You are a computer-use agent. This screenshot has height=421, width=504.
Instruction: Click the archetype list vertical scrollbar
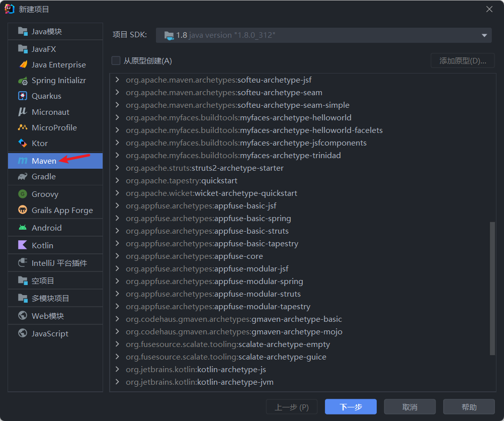pyautogui.click(x=492, y=289)
